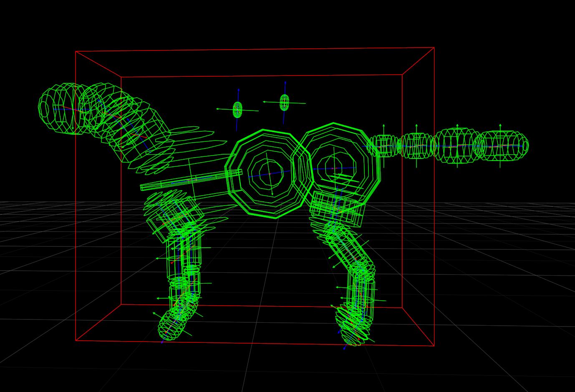Select the front foot collider at bottom left

point(175,323)
